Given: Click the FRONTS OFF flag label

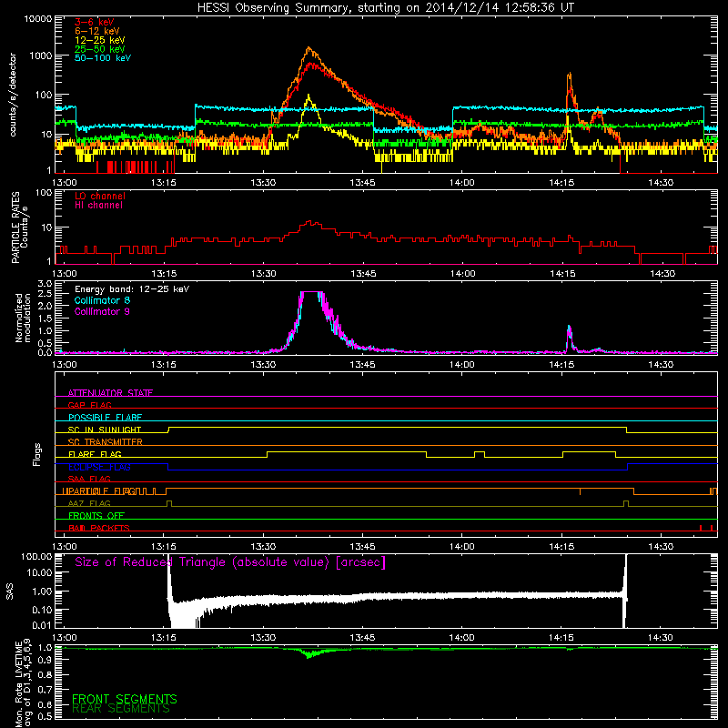Looking at the screenshot, I should (96, 515).
